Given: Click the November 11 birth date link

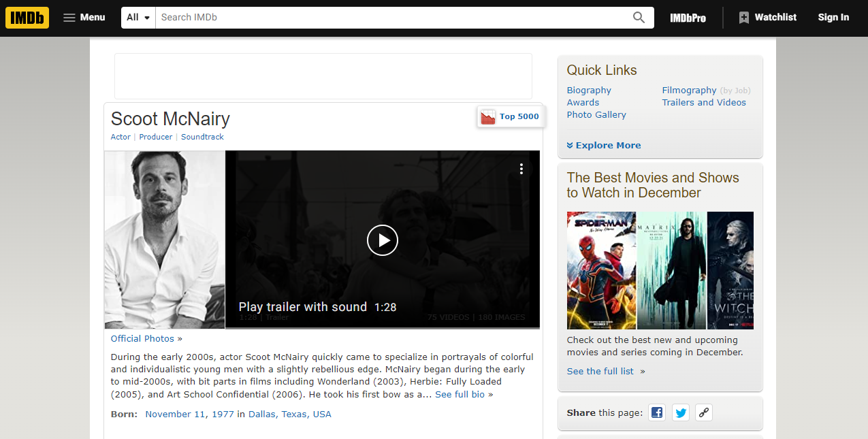Looking at the screenshot, I should (x=176, y=414).
